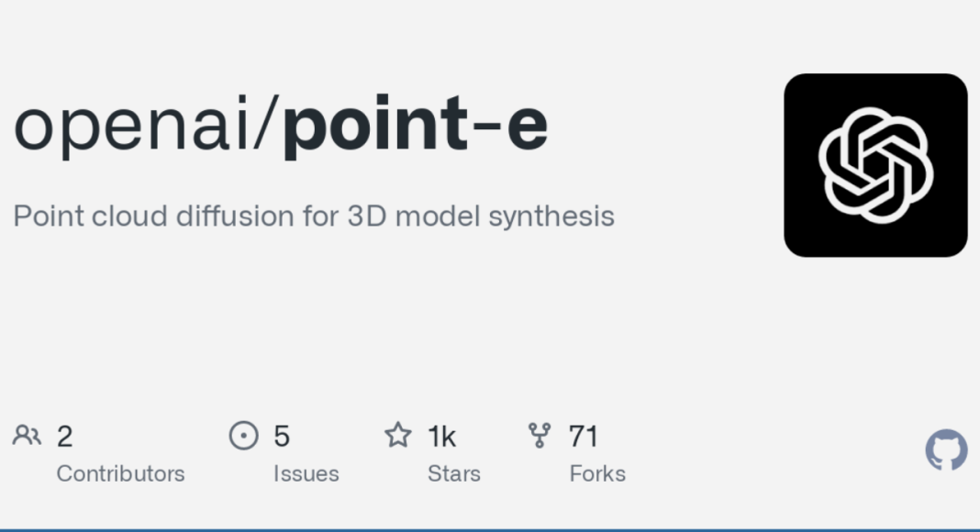Select the Stars label
This screenshot has height=532, width=980.
click(x=453, y=474)
